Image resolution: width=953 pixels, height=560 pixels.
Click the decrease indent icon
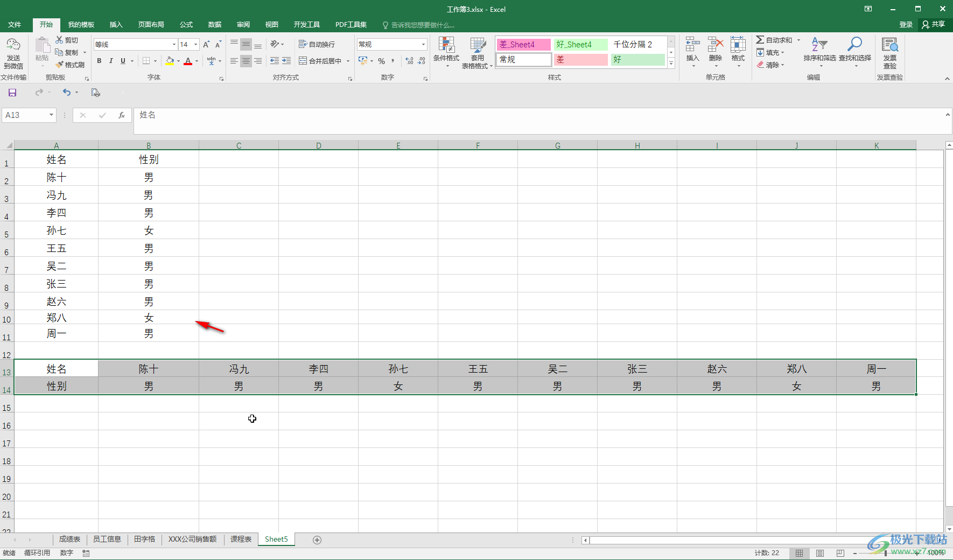[275, 61]
